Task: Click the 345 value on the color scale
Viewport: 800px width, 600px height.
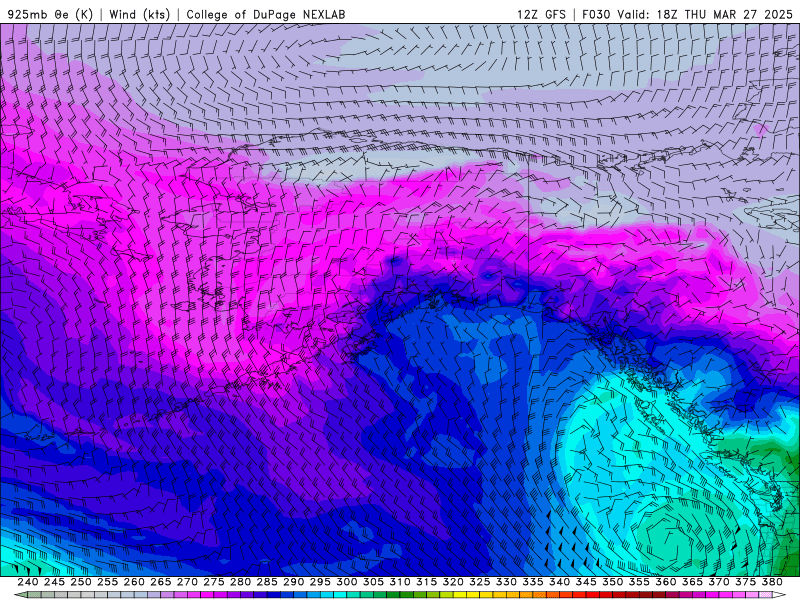Action: pyautogui.click(x=586, y=582)
